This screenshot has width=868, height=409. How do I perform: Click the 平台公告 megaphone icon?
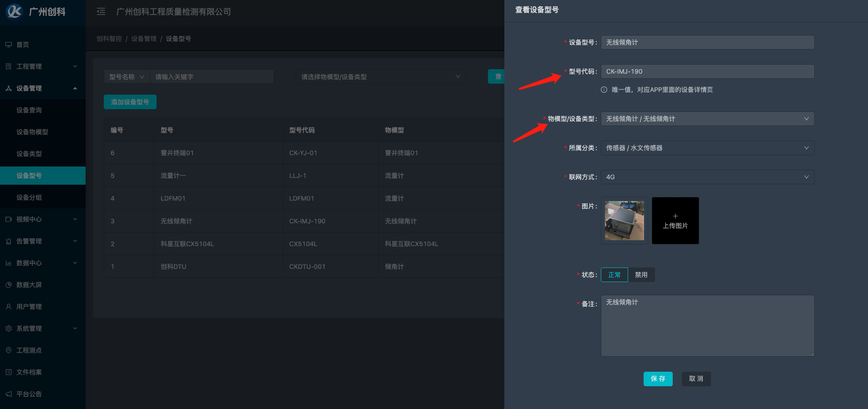click(9, 394)
